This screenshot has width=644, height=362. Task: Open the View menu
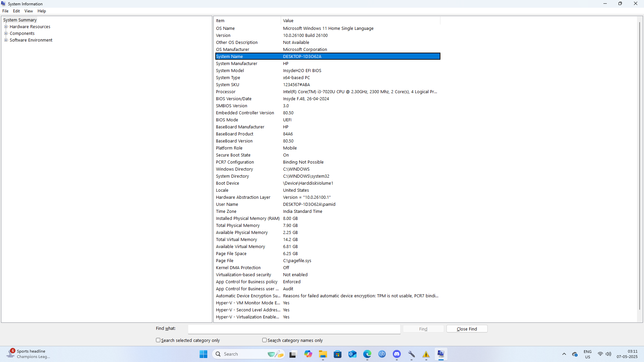[29, 11]
